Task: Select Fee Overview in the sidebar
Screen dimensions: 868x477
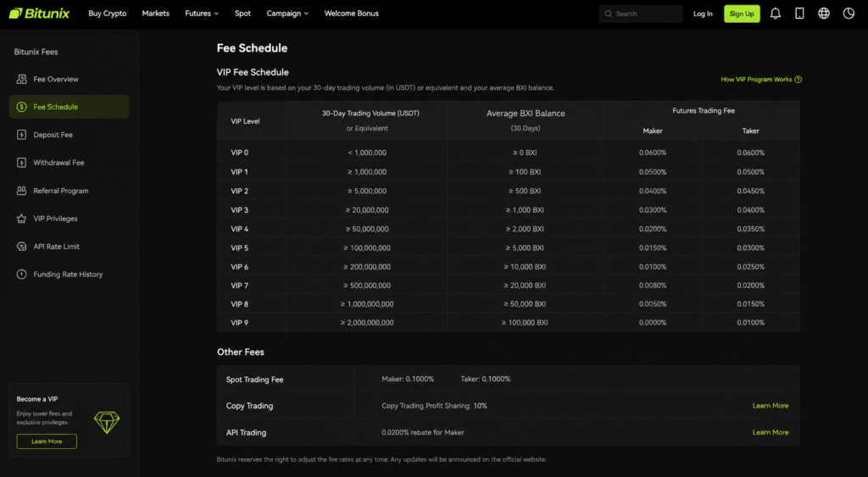Action: [x=70, y=79]
